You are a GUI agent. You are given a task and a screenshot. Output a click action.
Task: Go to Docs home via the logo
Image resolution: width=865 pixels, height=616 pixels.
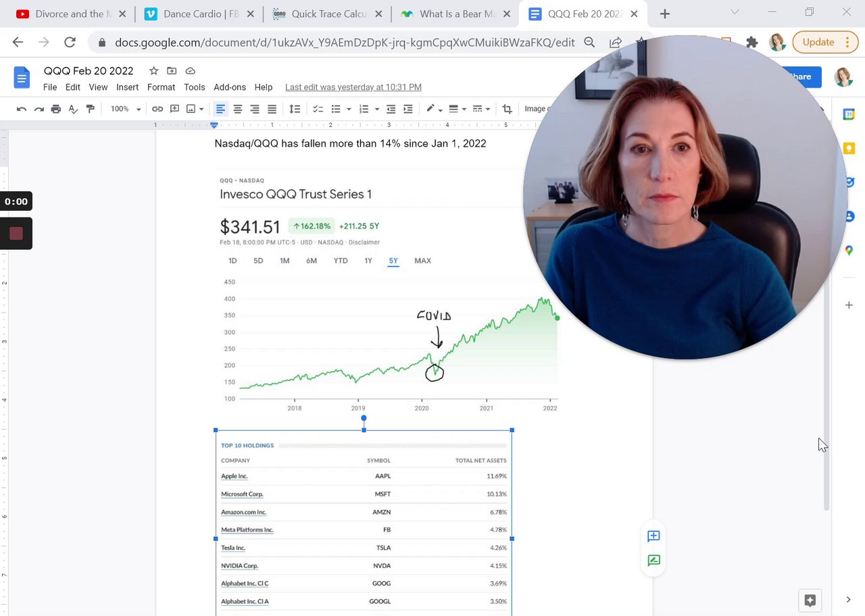[22, 78]
